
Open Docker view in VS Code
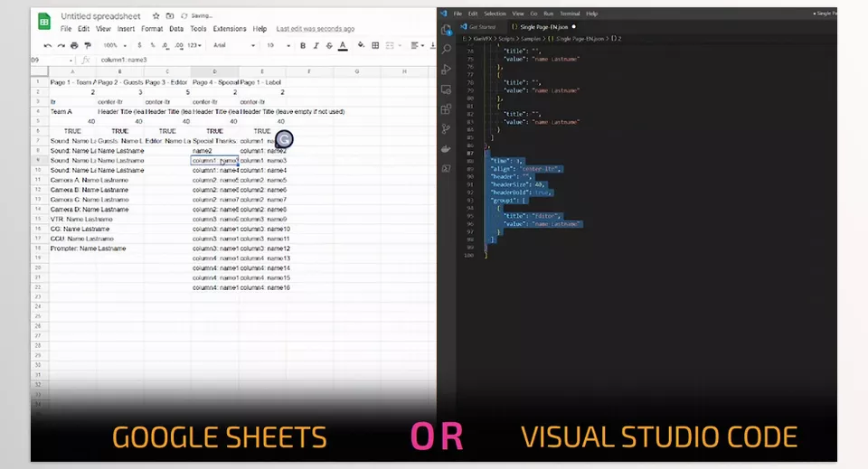pos(446,149)
